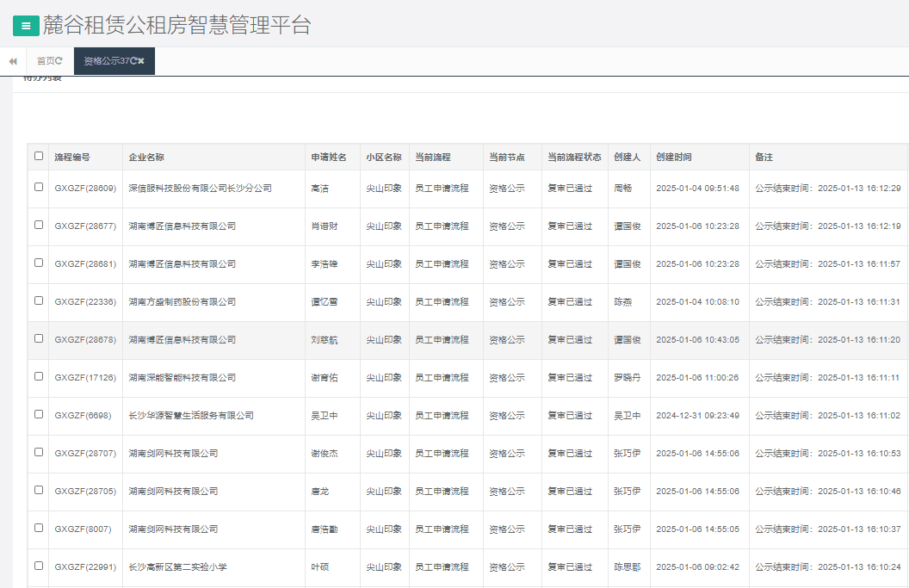Select checkbox for row GXGZF(22336)
909x588 pixels.
[39, 300]
